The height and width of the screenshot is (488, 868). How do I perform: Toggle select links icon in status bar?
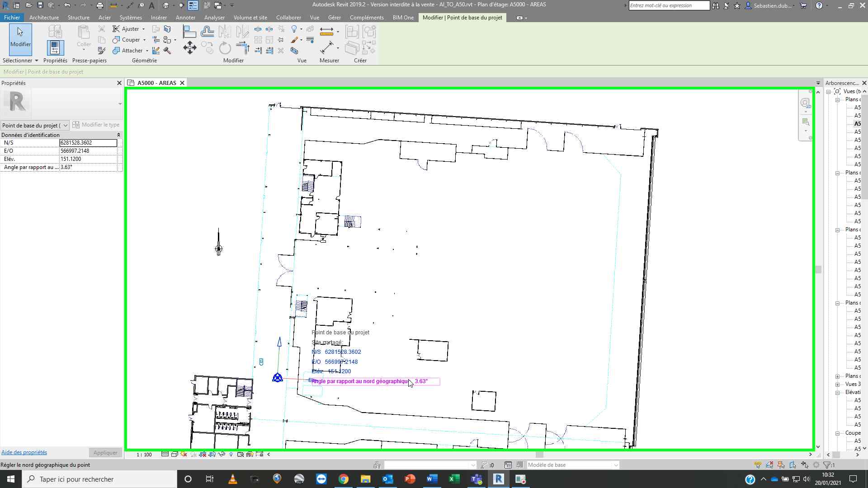758,465
